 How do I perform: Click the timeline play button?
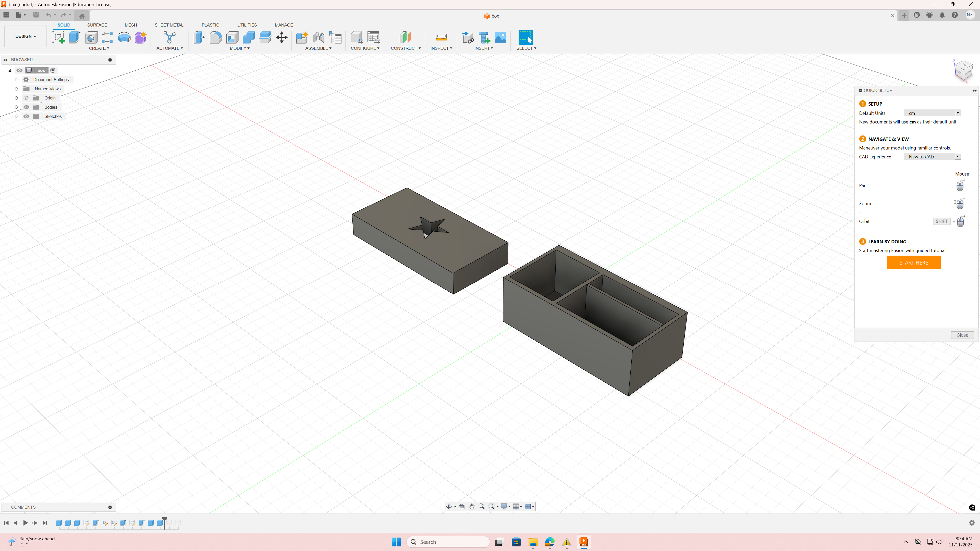[x=26, y=523]
